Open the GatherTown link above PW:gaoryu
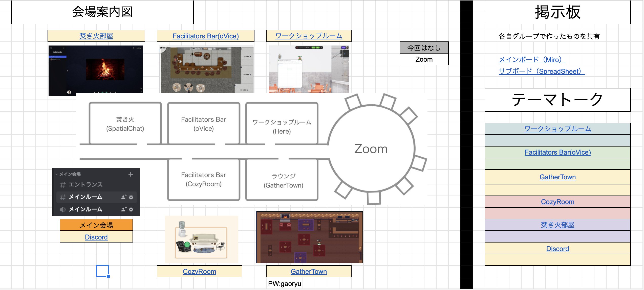This screenshot has height=290, width=644. pyautogui.click(x=309, y=271)
